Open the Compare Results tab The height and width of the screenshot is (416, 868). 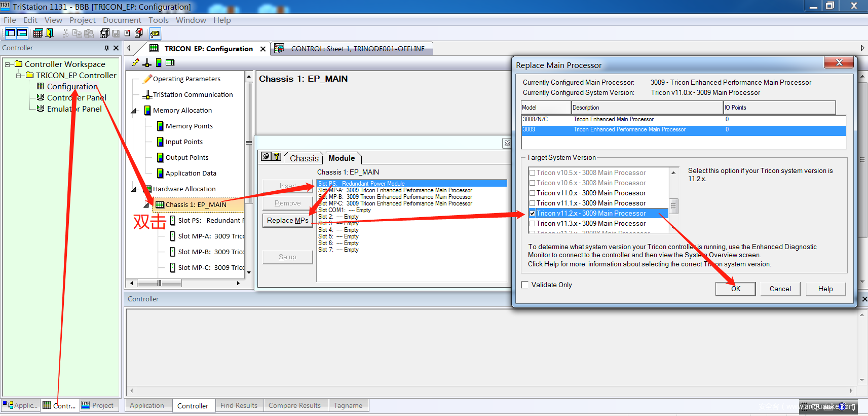pos(294,405)
